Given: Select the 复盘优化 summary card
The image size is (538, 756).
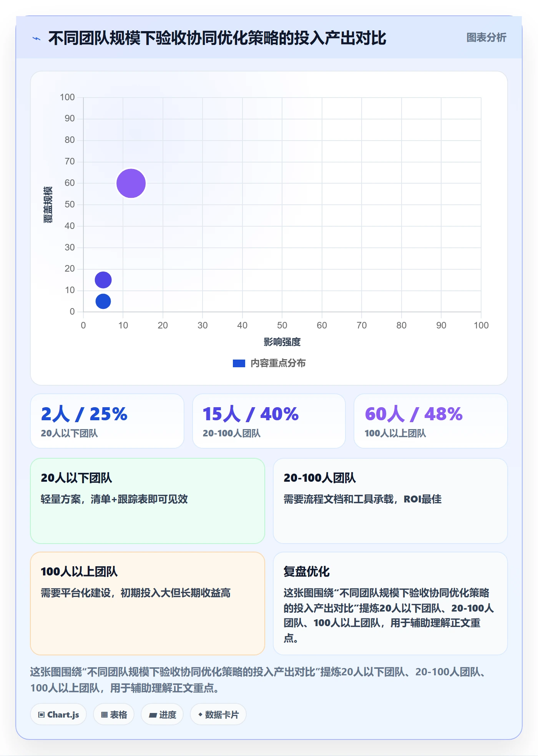Looking at the screenshot, I should point(390,603).
